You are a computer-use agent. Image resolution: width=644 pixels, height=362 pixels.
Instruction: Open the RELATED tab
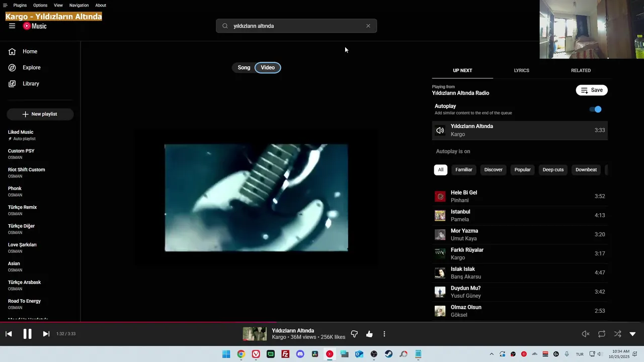[x=581, y=70]
